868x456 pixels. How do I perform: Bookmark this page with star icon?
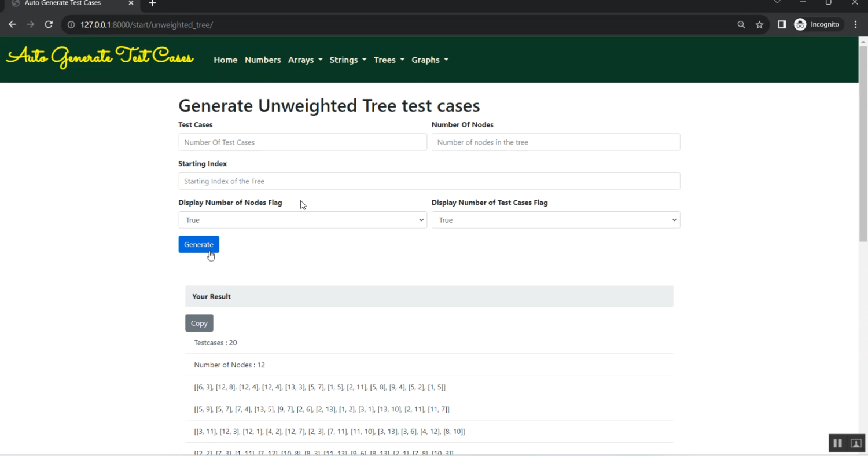point(759,25)
